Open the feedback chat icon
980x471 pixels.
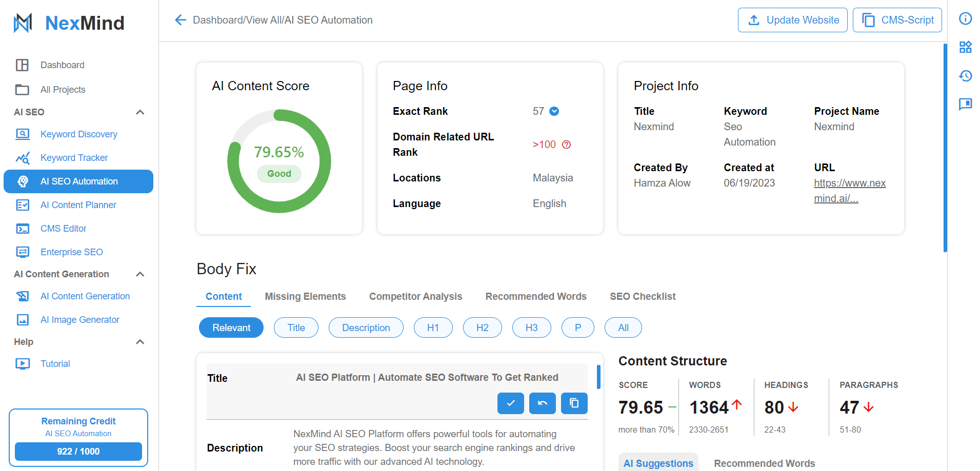[x=965, y=105]
